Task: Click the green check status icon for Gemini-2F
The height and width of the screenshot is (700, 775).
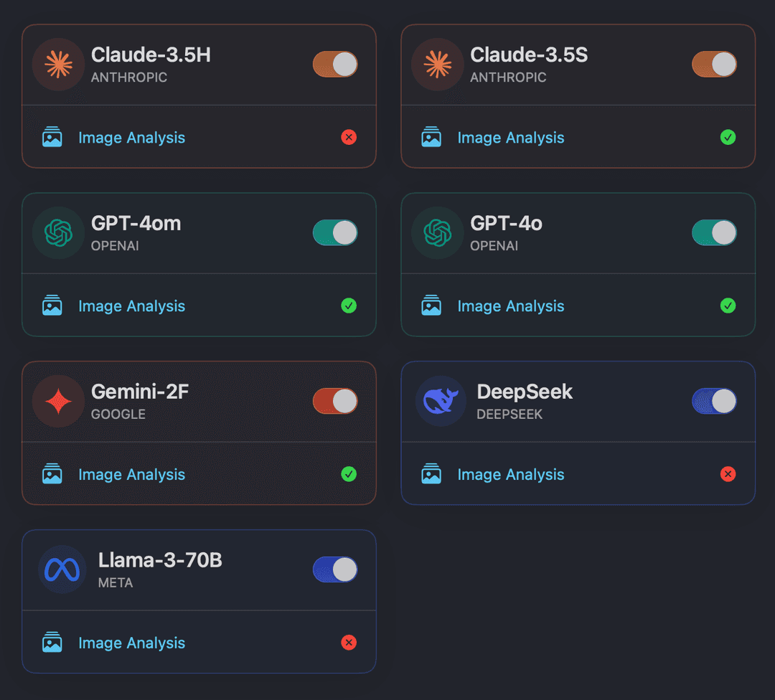Action: 349,474
